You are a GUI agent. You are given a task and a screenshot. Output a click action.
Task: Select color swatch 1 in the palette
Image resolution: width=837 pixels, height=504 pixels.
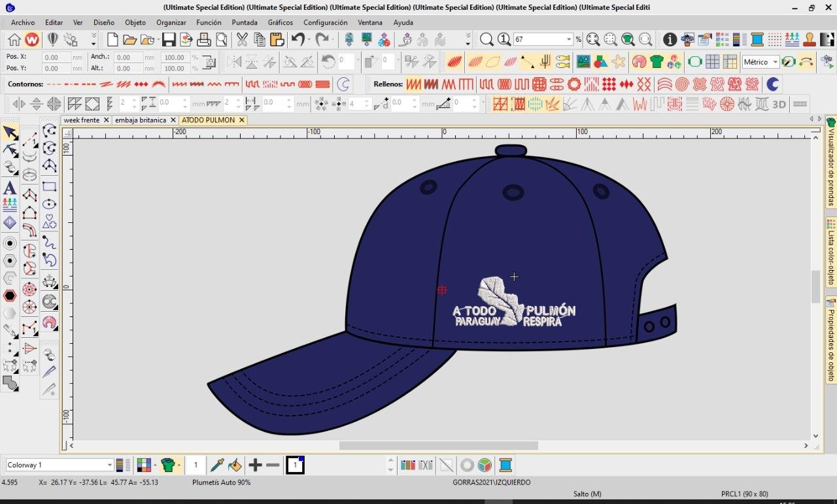(x=295, y=465)
